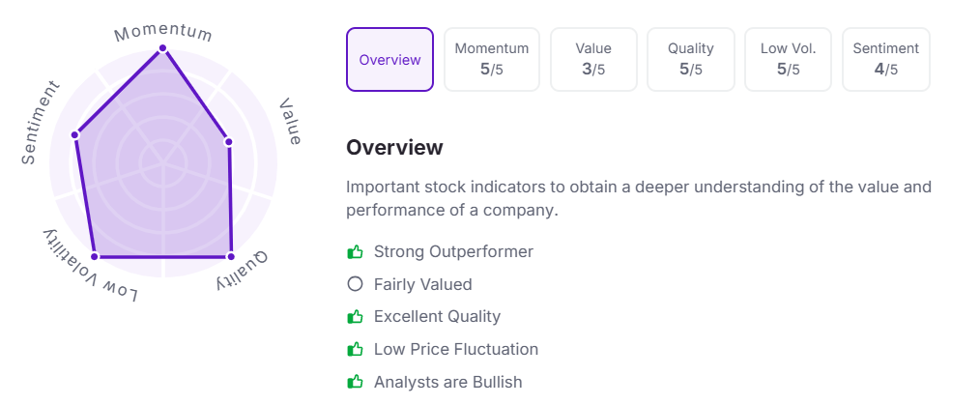Click the Momentum vertex point on radar chart
The height and width of the screenshot is (405, 980).
click(x=162, y=47)
